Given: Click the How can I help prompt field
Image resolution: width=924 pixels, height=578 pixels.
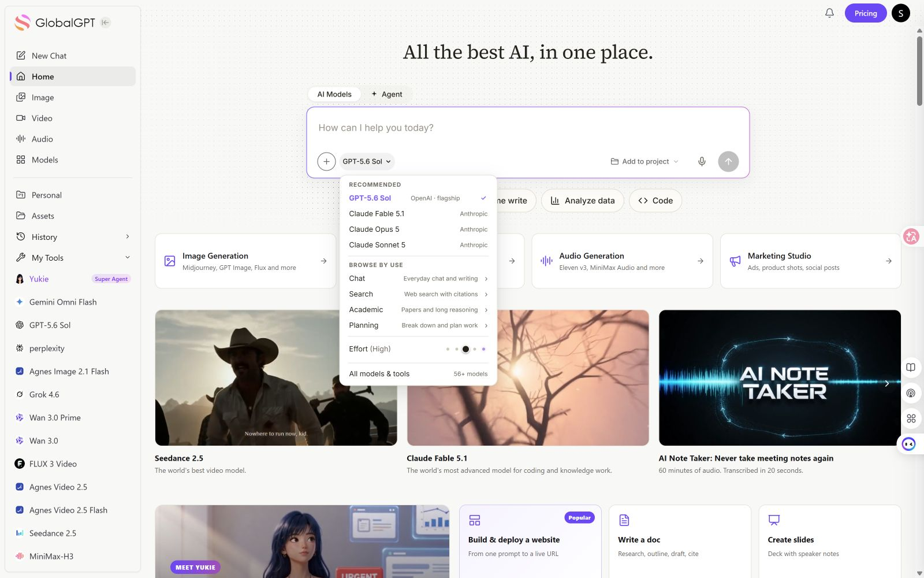Looking at the screenshot, I should pos(527,128).
